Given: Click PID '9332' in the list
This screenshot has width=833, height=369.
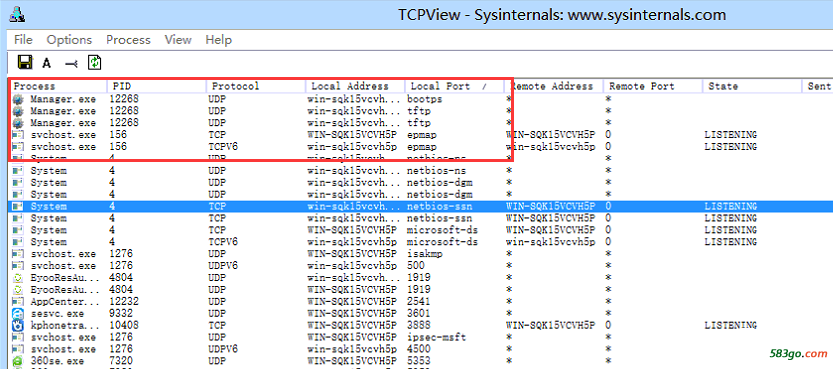Looking at the screenshot, I should click(121, 313).
